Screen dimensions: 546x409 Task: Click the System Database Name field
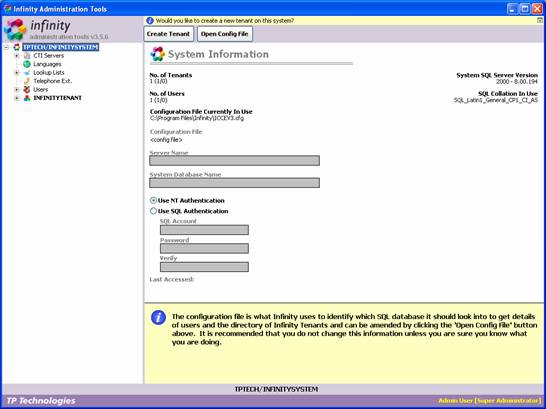pos(234,183)
